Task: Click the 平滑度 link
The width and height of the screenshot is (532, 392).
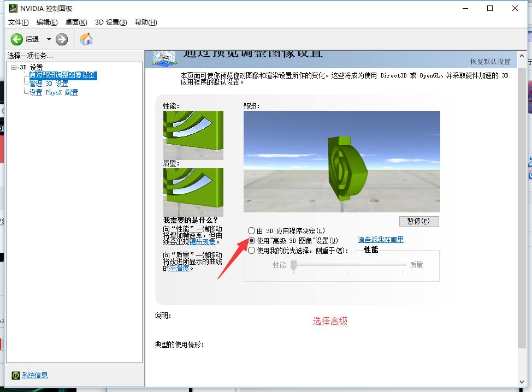Action: pyautogui.click(x=180, y=268)
